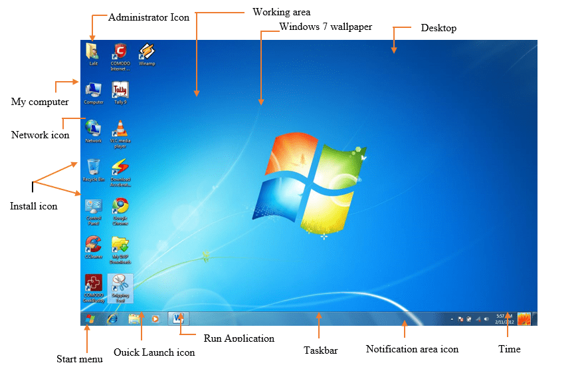Click the orange flower tray thumbnail
This screenshot has width=588, height=371.
click(524, 319)
